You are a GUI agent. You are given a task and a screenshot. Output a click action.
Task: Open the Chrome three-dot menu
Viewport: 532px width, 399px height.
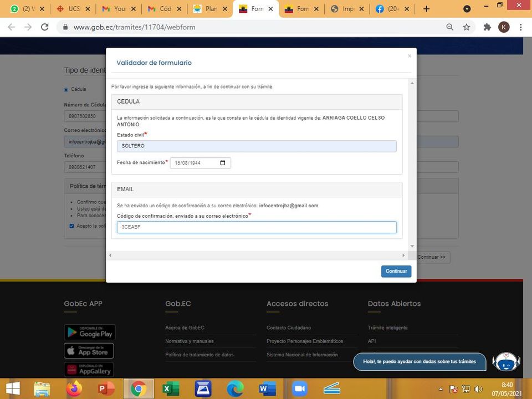[521, 27]
